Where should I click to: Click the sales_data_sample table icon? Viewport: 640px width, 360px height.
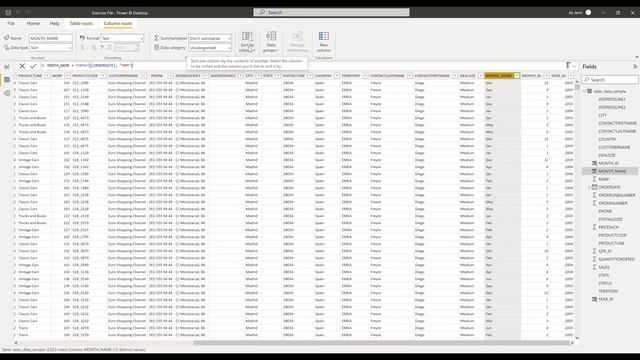pos(589,91)
